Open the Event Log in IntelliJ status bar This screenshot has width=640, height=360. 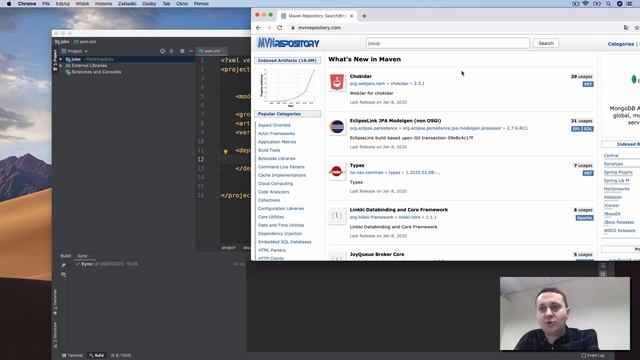593,356
